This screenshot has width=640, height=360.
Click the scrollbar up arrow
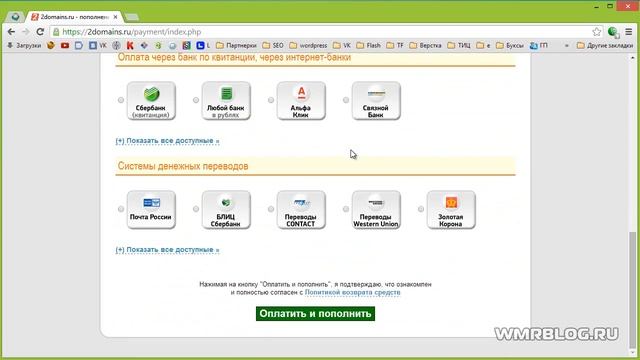tap(632, 58)
